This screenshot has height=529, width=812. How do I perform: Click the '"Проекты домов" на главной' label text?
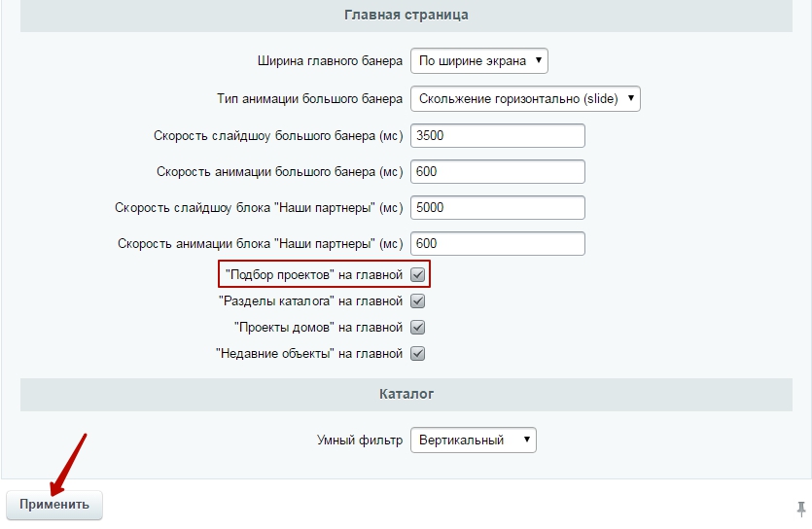(318, 328)
